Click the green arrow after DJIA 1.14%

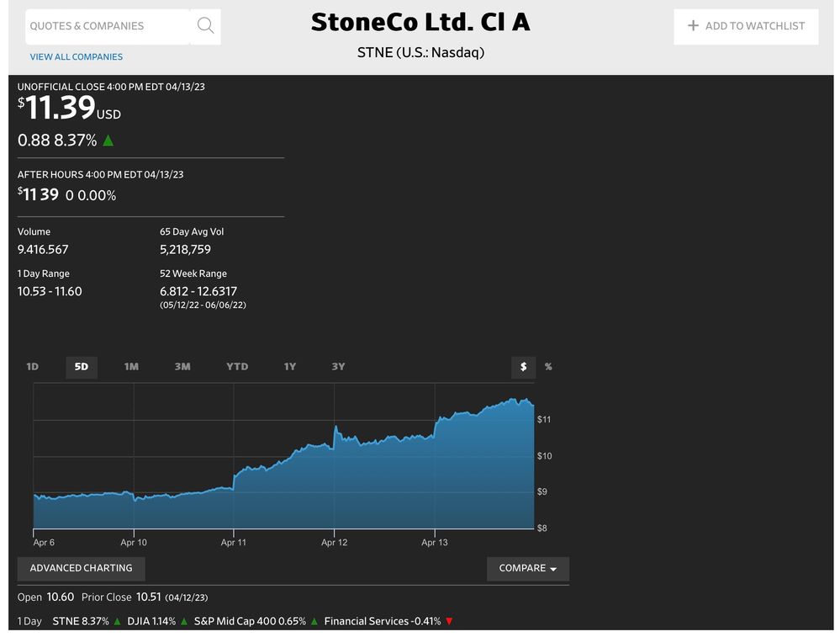[x=184, y=622]
